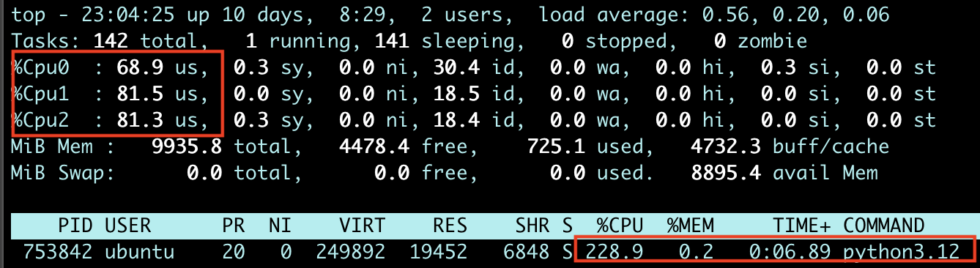The image size is (980, 268).
Task: Click the python3.12 command name
Action: [x=902, y=253]
